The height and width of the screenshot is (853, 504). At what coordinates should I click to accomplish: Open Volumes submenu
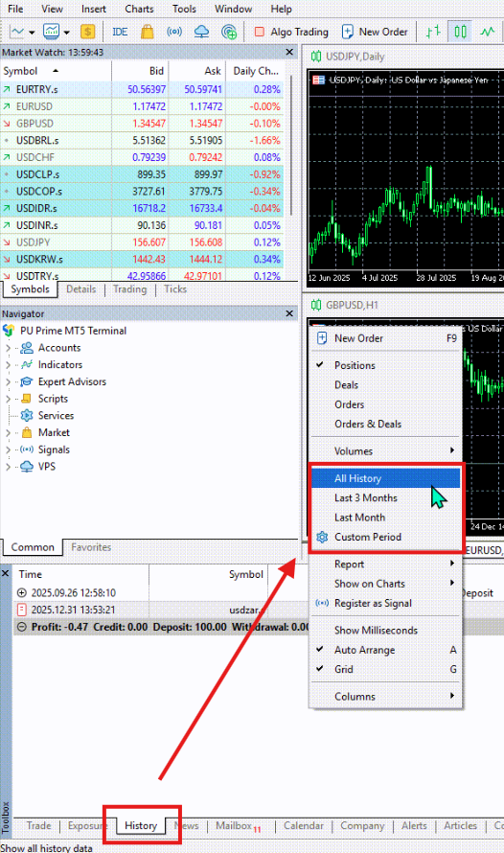point(386,451)
